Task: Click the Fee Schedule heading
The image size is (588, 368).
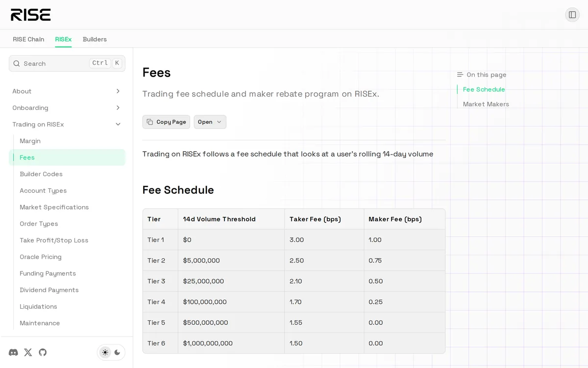Action: pos(178,190)
